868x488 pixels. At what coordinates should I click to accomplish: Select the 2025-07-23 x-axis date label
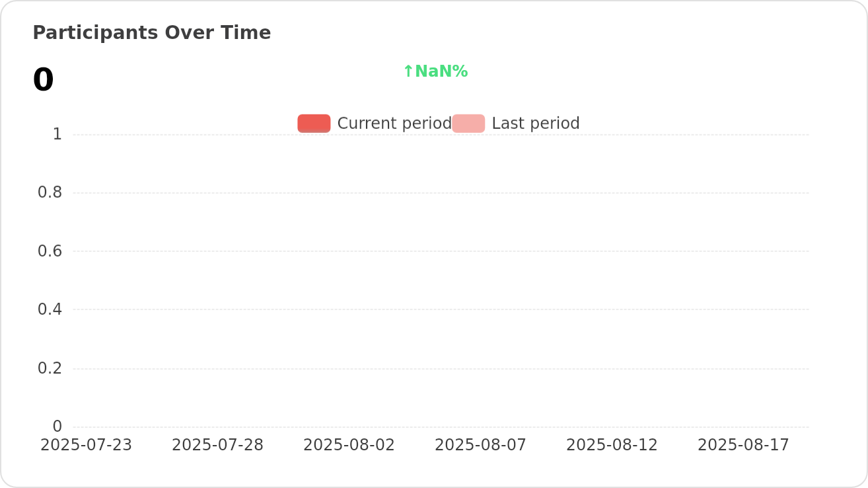pos(86,445)
